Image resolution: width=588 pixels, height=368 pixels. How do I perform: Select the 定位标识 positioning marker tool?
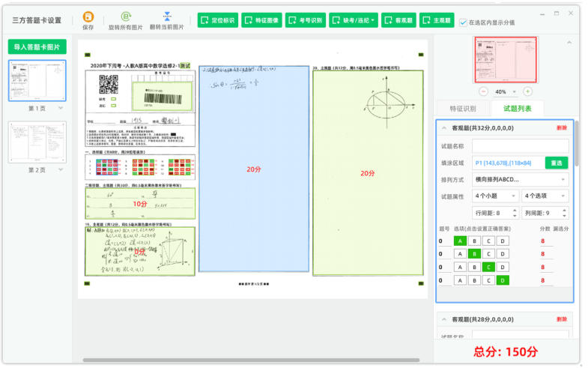217,21
